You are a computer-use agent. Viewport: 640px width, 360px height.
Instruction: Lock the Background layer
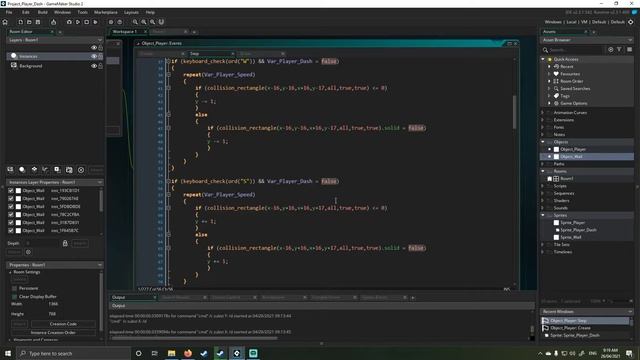click(x=100, y=66)
